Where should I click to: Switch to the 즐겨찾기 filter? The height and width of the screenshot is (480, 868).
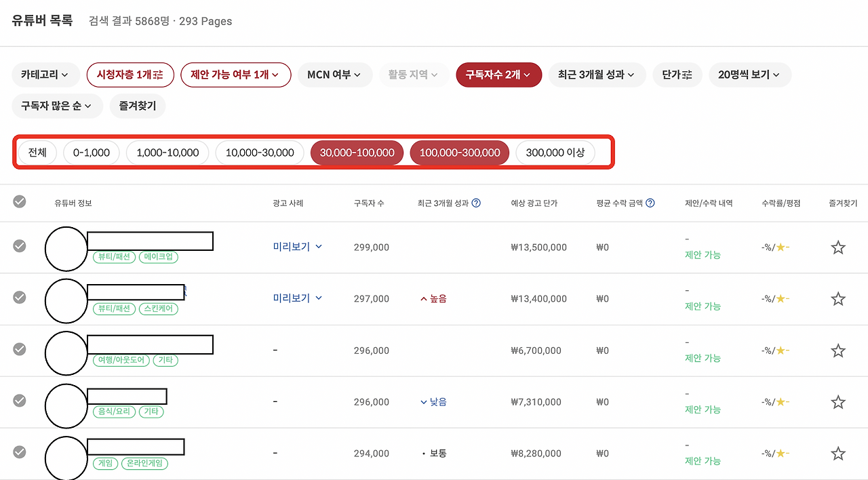click(138, 106)
